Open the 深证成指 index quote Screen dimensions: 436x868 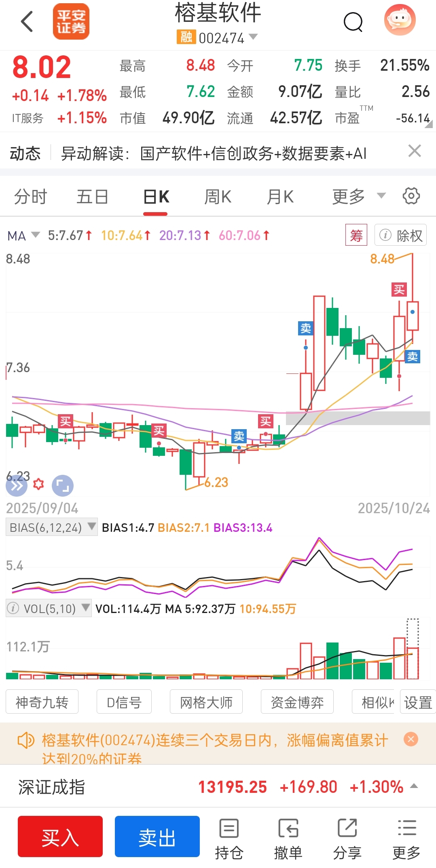pos(218,787)
